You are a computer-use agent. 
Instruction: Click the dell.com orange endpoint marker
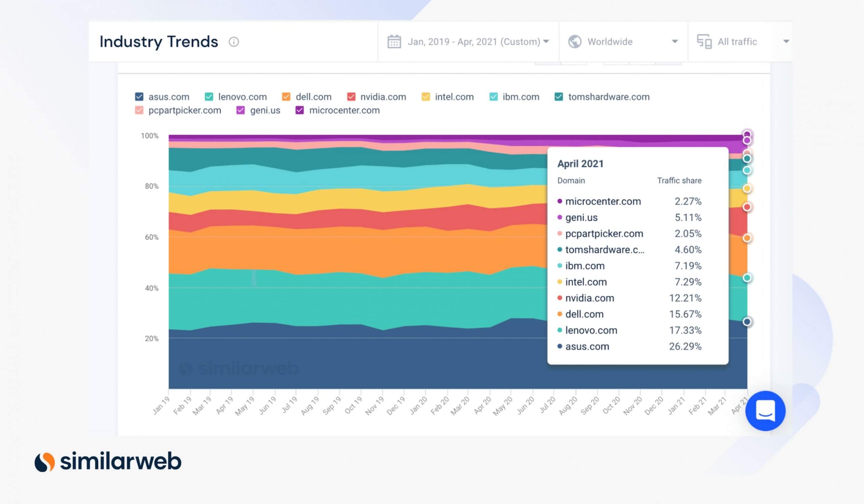[747, 238]
